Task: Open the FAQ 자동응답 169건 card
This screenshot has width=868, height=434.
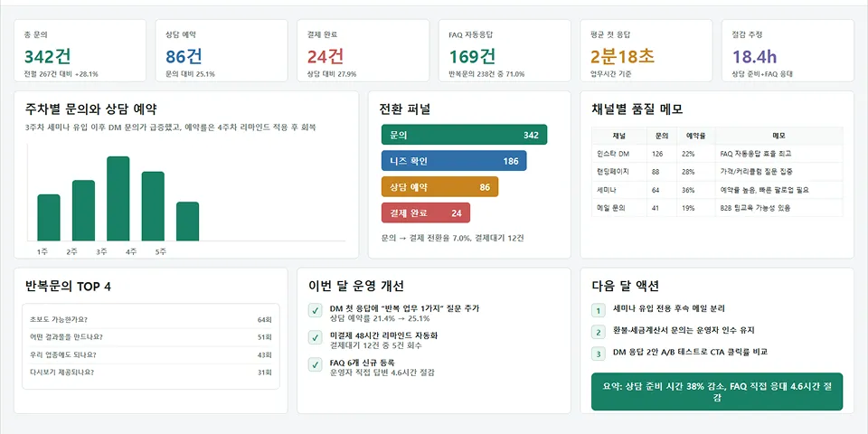Action: pyautogui.click(x=505, y=51)
